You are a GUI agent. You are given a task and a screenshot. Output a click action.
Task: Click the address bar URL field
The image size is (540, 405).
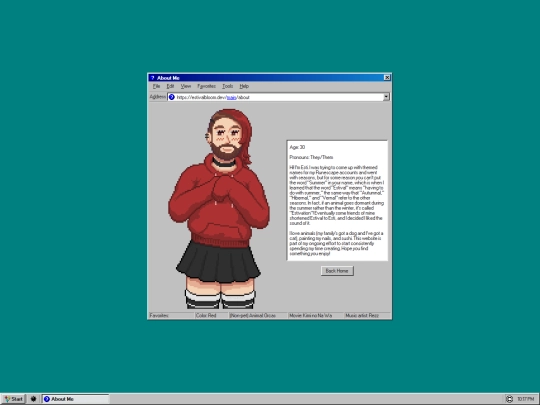click(278, 97)
